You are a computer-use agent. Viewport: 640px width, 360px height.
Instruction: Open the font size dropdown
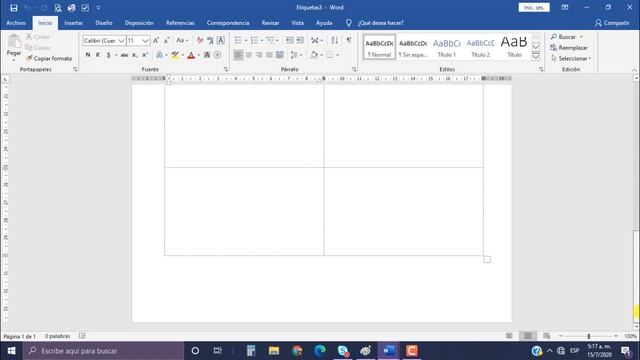click(145, 40)
